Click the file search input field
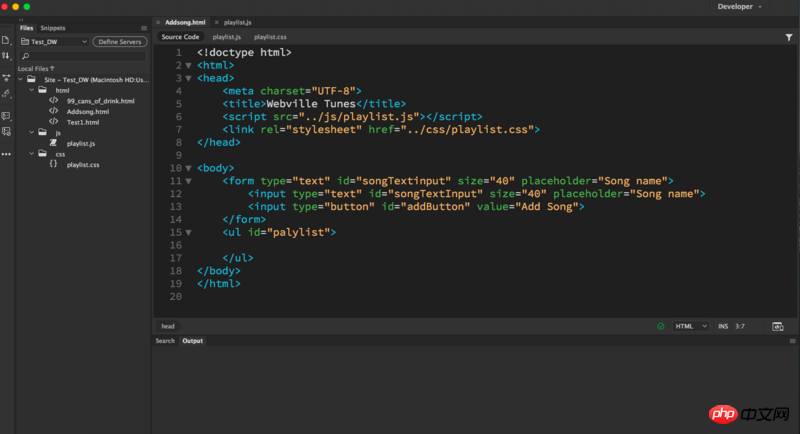Image resolution: width=800 pixels, height=434 pixels. (83, 56)
